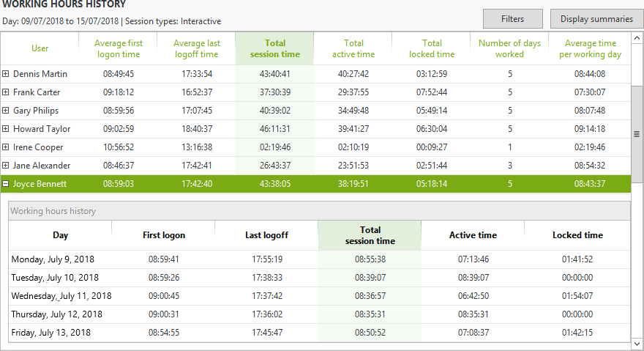Viewport: 644px width, 351px height.
Task: Expand Irene Cooper row
Action: 6,147
